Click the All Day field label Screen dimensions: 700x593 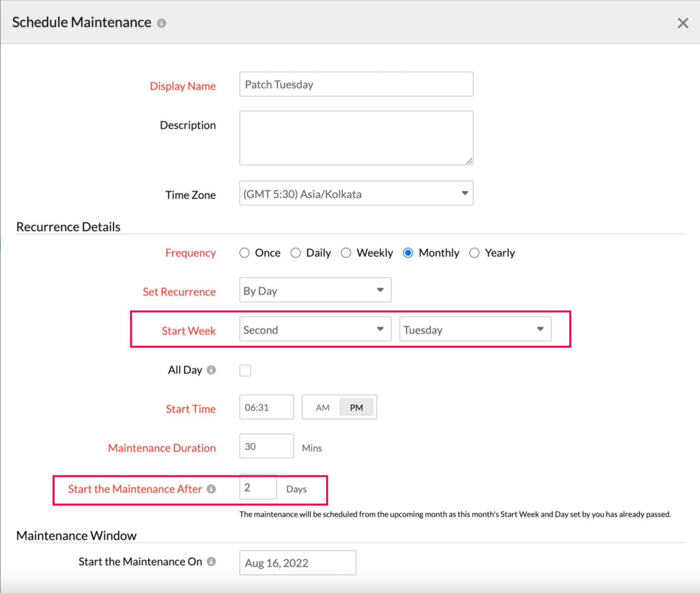click(x=185, y=370)
